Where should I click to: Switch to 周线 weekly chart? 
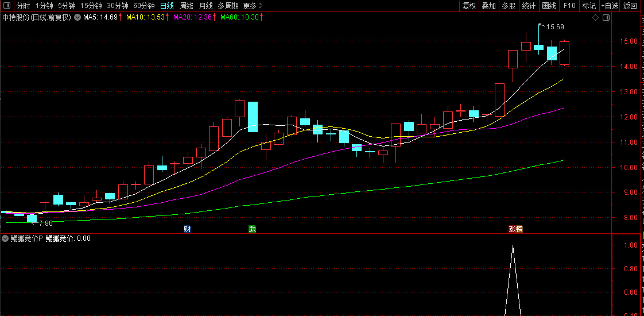click(186, 6)
